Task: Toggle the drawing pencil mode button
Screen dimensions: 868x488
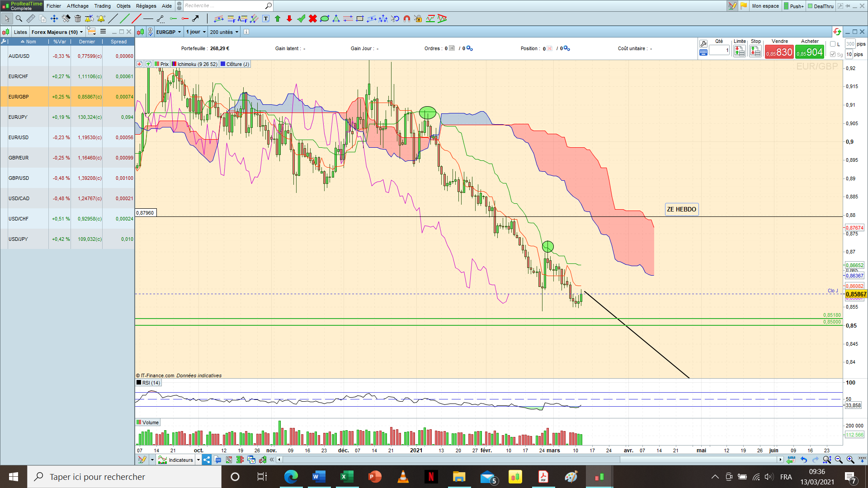Action: (732, 6)
